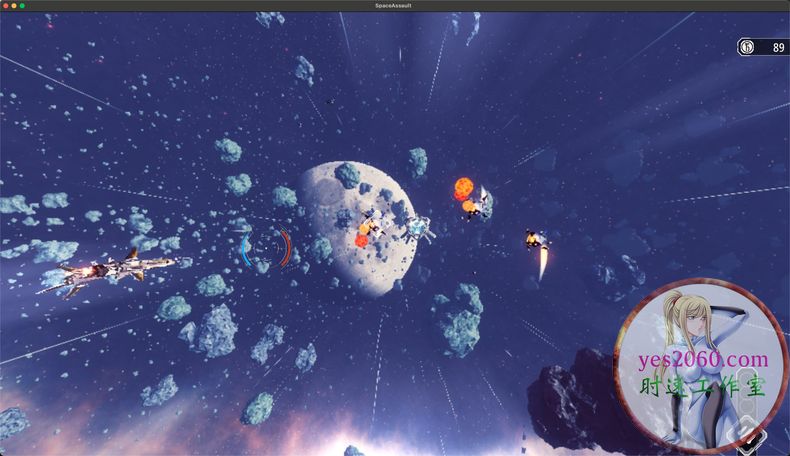Image resolution: width=790 pixels, height=456 pixels.
Task: Click the blue left arc of the reticle
Action: click(x=244, y=249)
